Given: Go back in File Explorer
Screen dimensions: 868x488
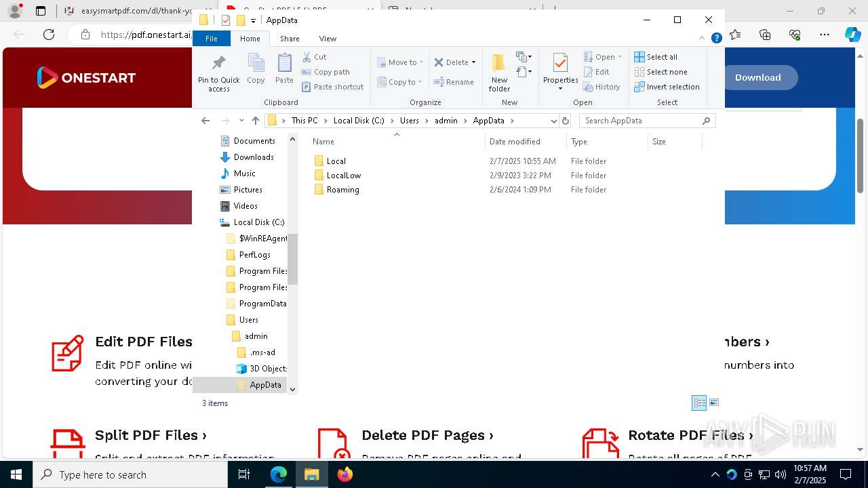Looking at the screenshot, I should [x=205, y=121].
